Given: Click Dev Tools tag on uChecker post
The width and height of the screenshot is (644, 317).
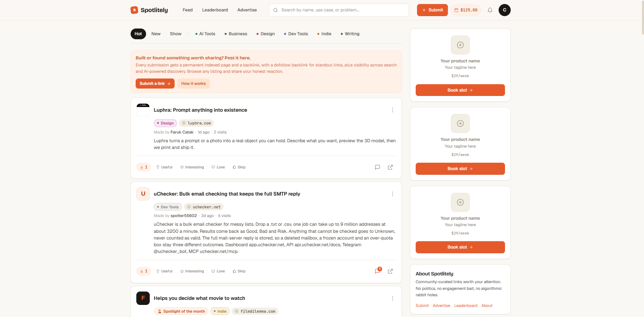Looking at the screenshot, I should point(168,207).
